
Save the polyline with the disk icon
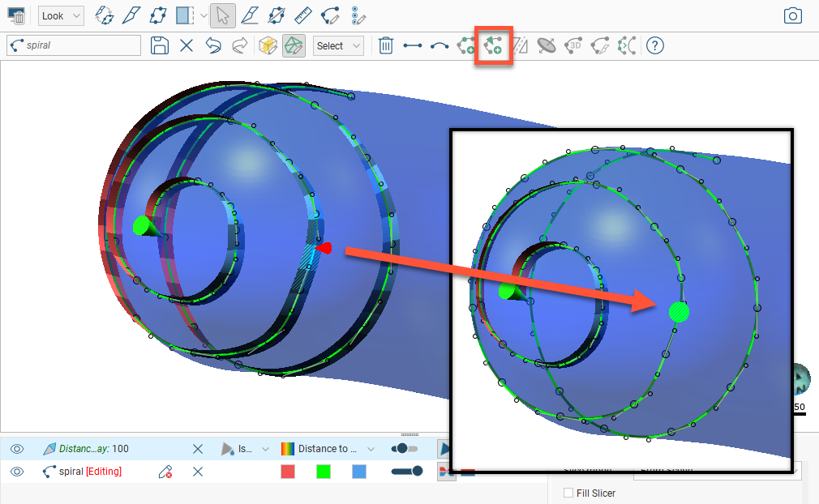click(x=160, y=46)
